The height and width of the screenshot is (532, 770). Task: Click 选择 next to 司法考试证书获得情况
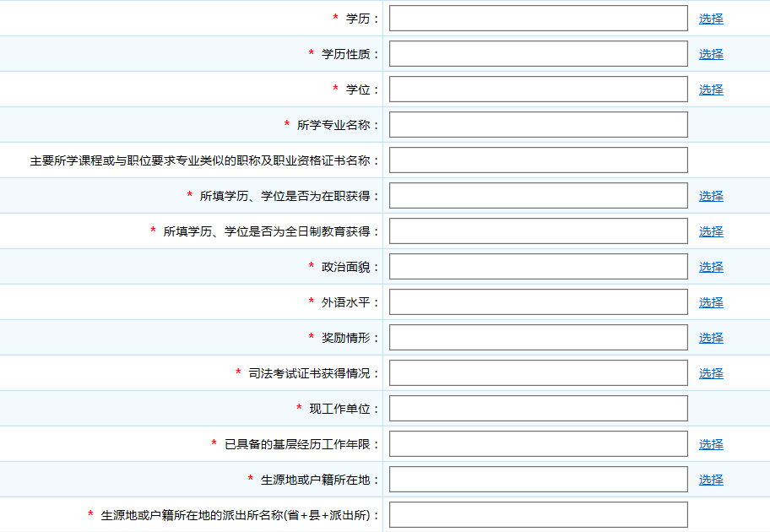click(712, 372)
